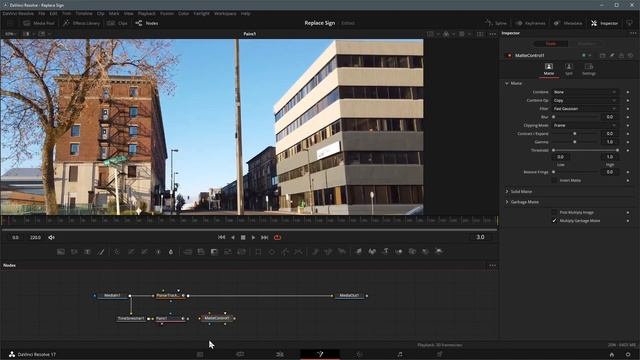The height and width of the screenshot is (360, 640).
Task: Add a Polygon mask from the toolbar
Action: pyautogui.click(x=285, y=252)
